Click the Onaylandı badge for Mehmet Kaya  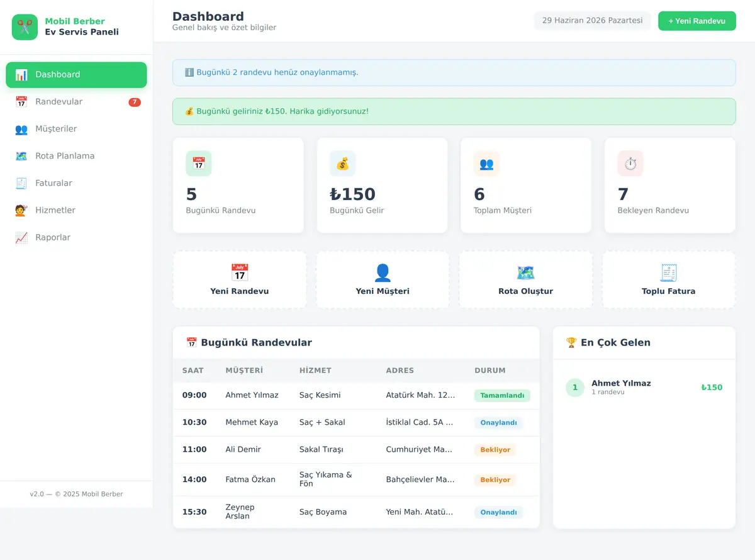(498, 423)
